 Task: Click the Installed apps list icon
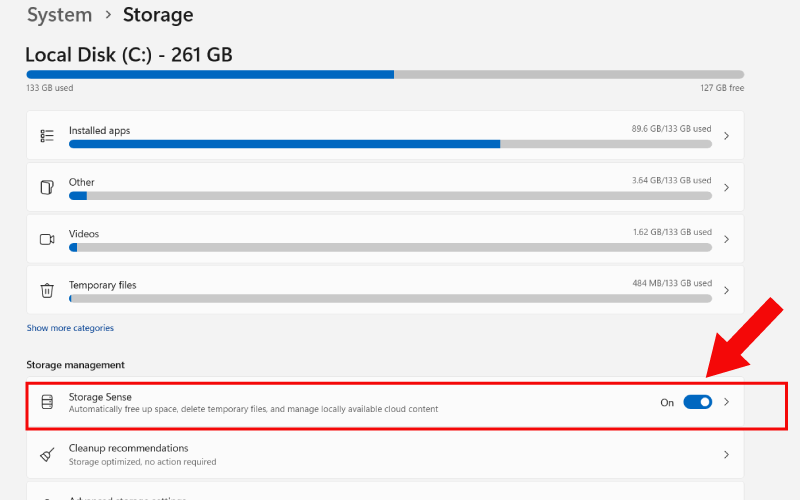tap(47, 136)
